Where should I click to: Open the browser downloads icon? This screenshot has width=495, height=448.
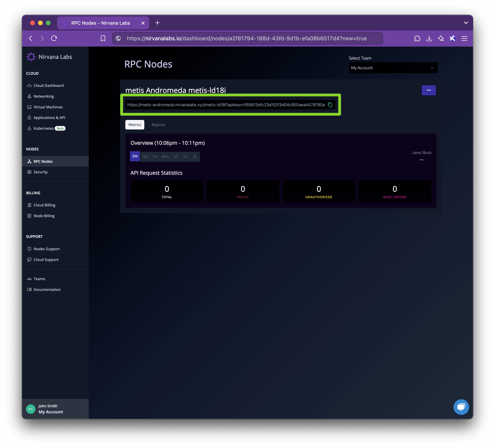pyautogui.click(x=429, y=38)
